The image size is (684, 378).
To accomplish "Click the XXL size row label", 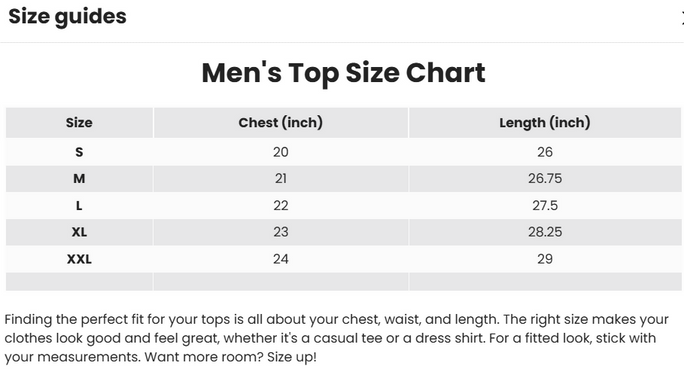I will point(79,259).
